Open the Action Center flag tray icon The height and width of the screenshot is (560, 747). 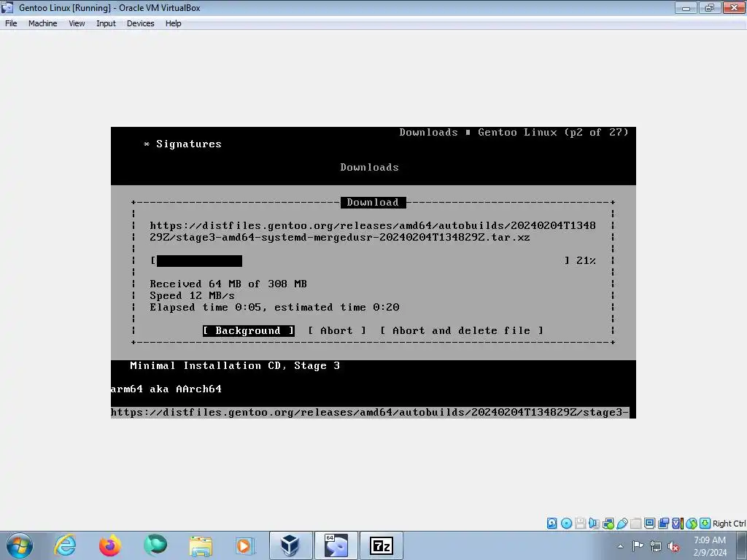(x=638, y=545)
